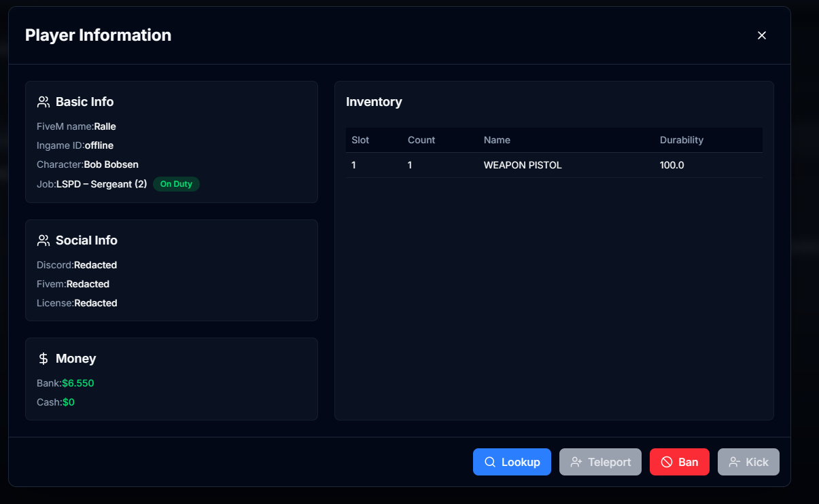The image size is (819, 504).
Task: Click the Inventory panel title
Action: click(374, 101)
